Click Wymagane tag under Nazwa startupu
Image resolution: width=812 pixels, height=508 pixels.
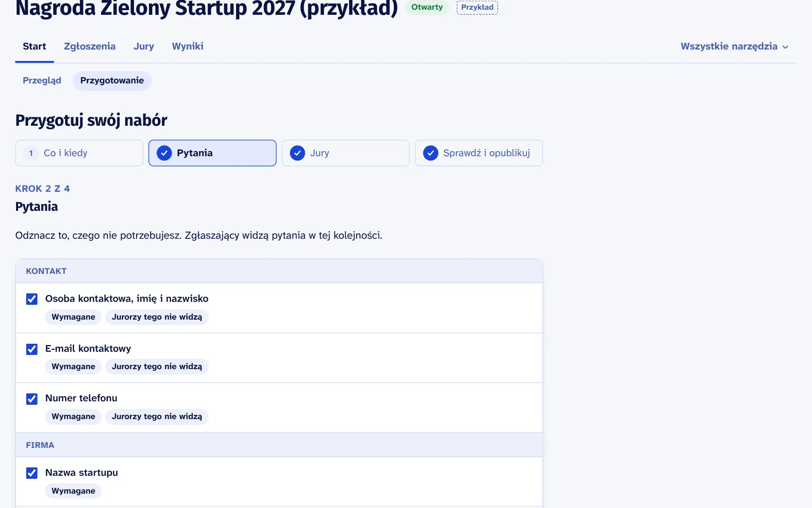[x=73, y=491]
